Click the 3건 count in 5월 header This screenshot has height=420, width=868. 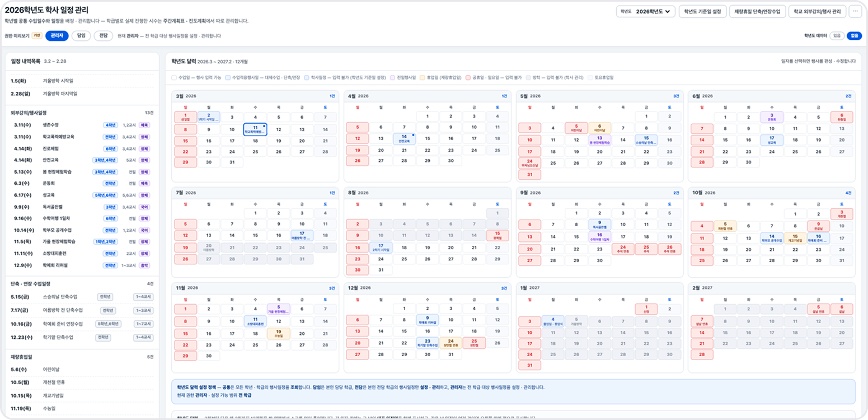[676, 96]
